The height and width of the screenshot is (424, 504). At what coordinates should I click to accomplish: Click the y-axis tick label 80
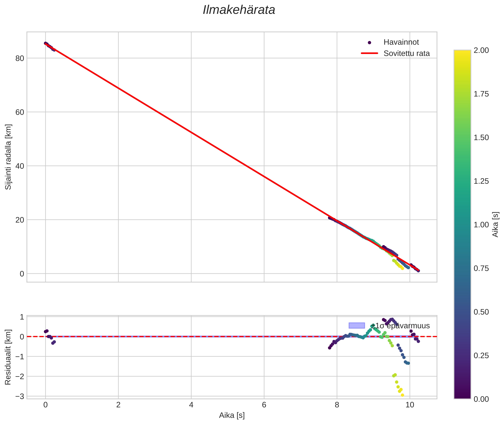click(20, 58)
